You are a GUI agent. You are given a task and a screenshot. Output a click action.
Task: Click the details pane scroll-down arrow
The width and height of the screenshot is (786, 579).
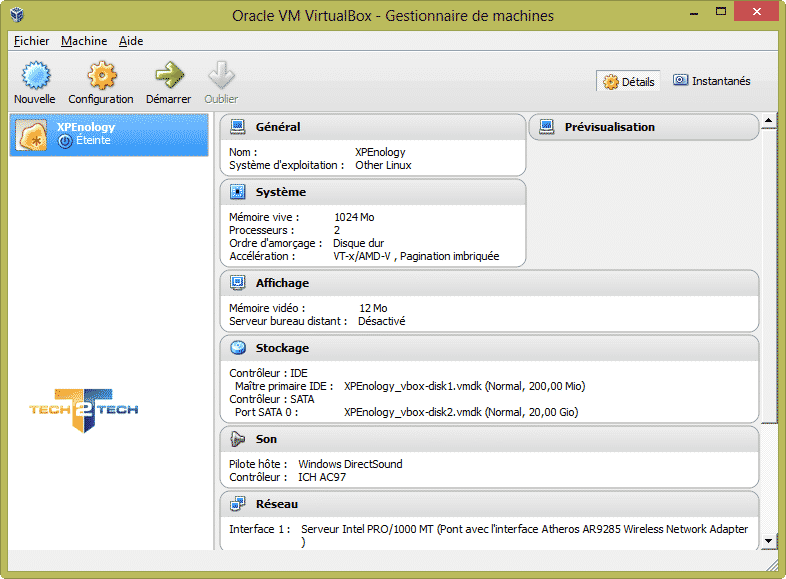[768, 540]
